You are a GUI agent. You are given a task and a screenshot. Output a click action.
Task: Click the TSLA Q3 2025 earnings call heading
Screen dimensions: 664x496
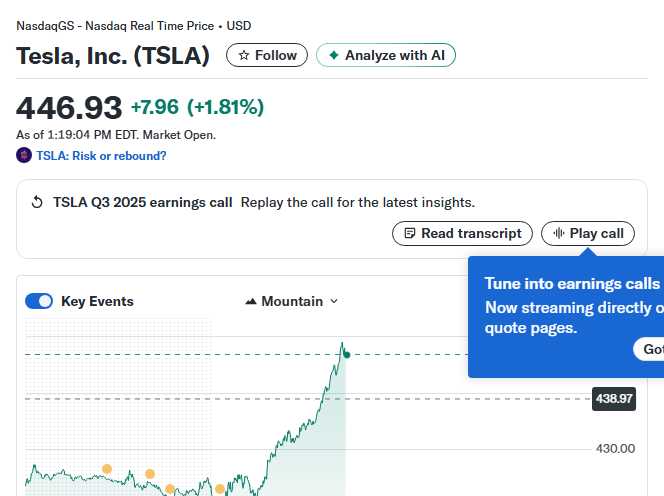(142, 202)
